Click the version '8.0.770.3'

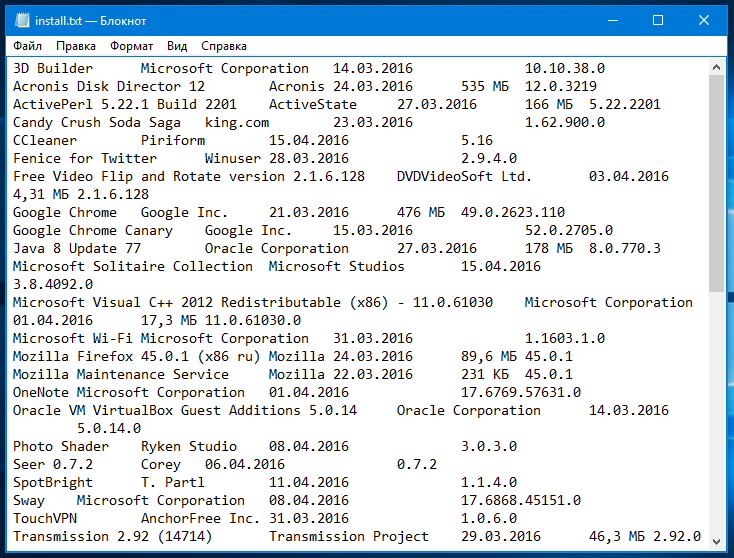tap(624, 249)
